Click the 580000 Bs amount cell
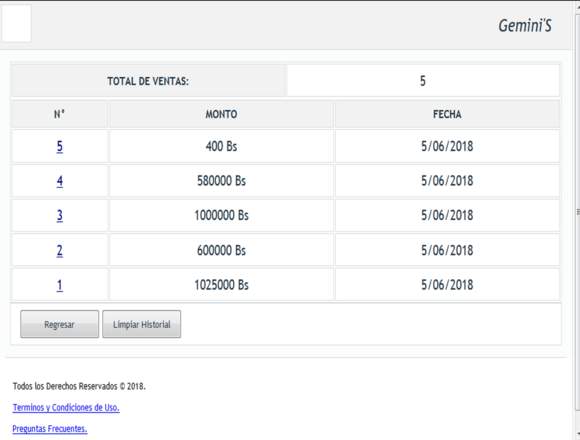Image resolution: width=580 pixels, height=440 pixels. 221,181
